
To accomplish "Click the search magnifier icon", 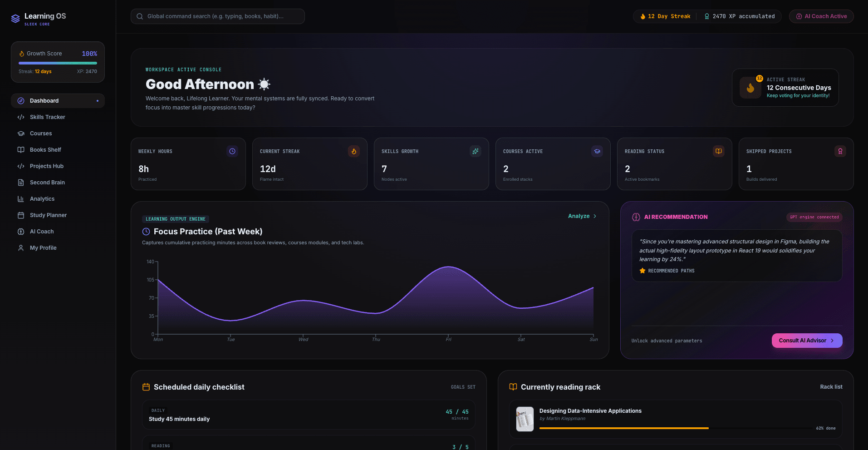I will 140,16.
